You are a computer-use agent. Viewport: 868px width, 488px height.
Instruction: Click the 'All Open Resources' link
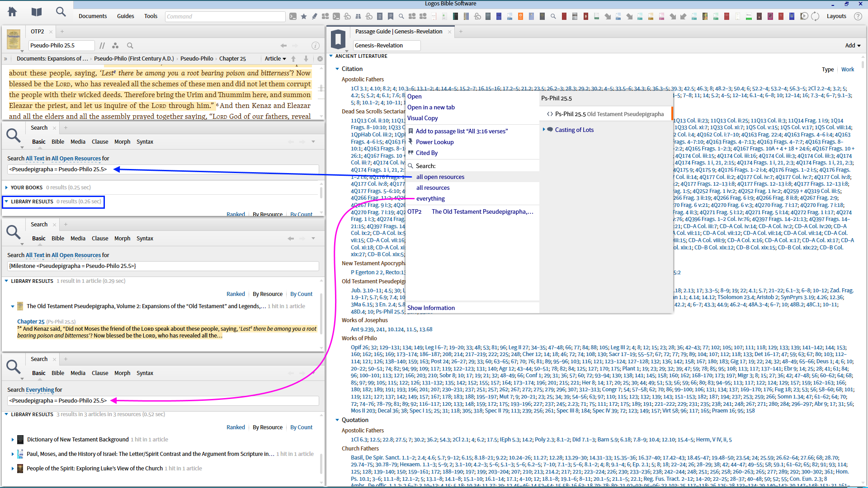[76, 159]
